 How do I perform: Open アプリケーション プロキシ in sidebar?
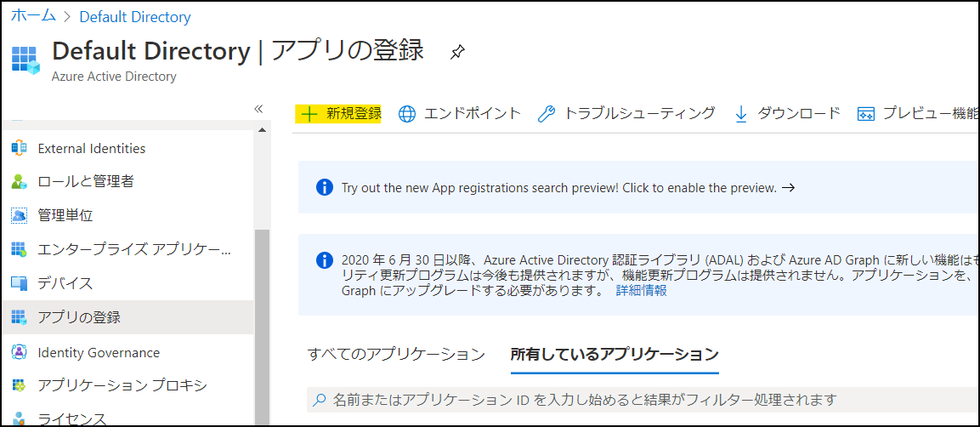coord(127,385)
